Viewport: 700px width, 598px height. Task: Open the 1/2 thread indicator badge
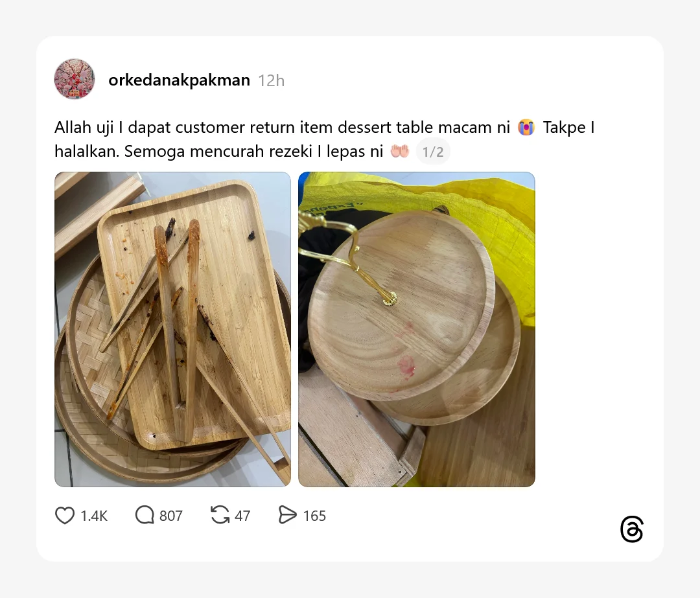click(x=433, y=152)
